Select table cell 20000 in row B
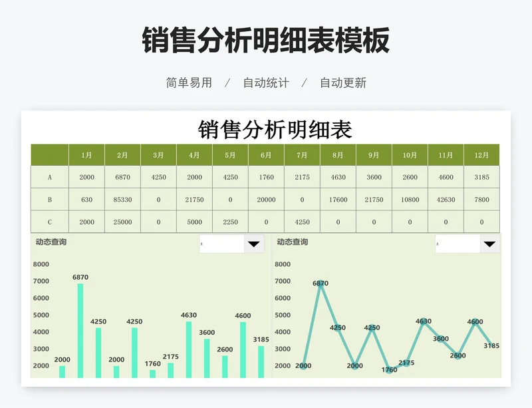 pyautogui.click(x=267, y=200)
